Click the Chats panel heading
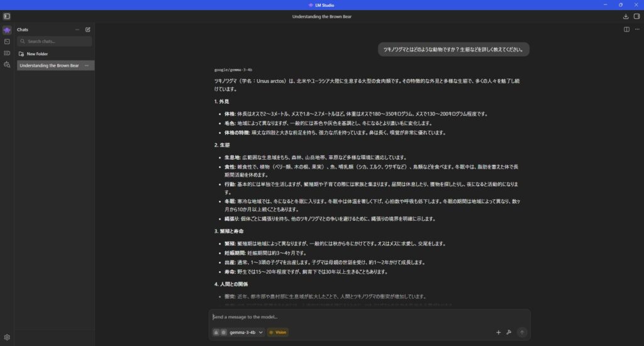 [x=23, y=30]
